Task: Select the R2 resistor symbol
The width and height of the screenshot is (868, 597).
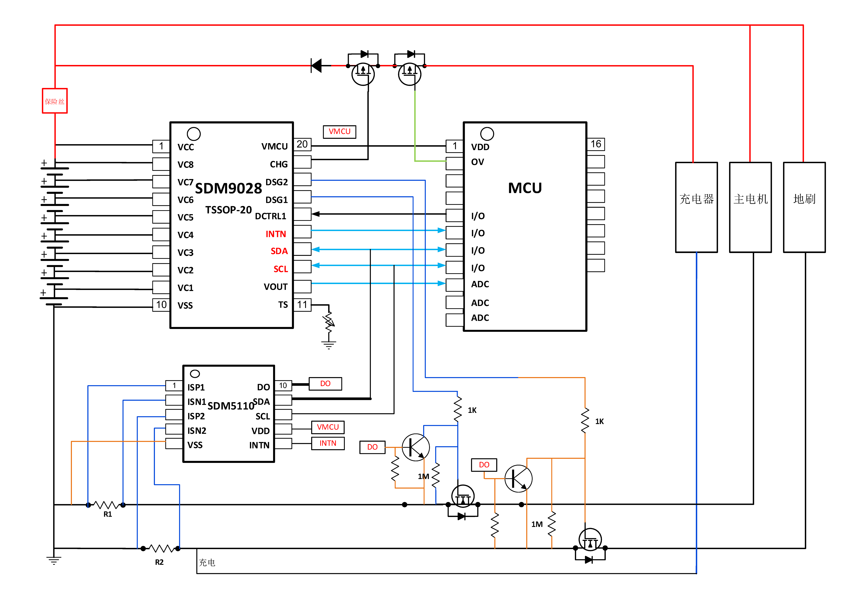Action: pyautogui.click(x=161, y=549)
